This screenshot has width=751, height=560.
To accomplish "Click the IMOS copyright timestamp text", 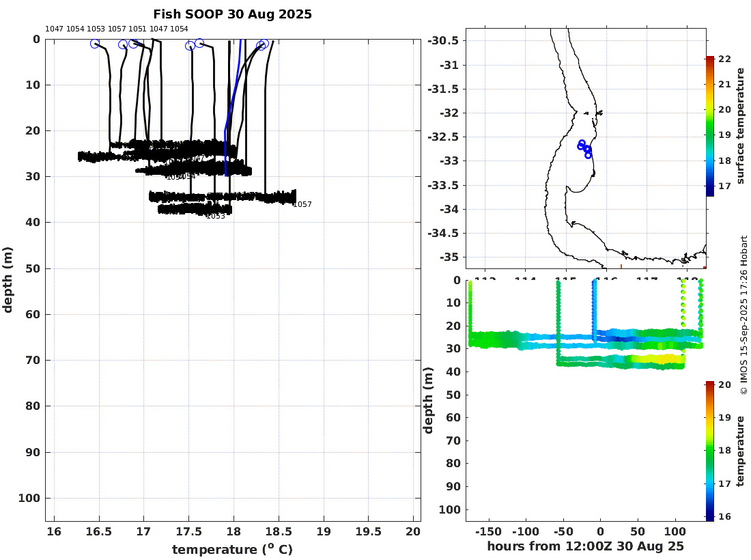I will coord(743,316).
